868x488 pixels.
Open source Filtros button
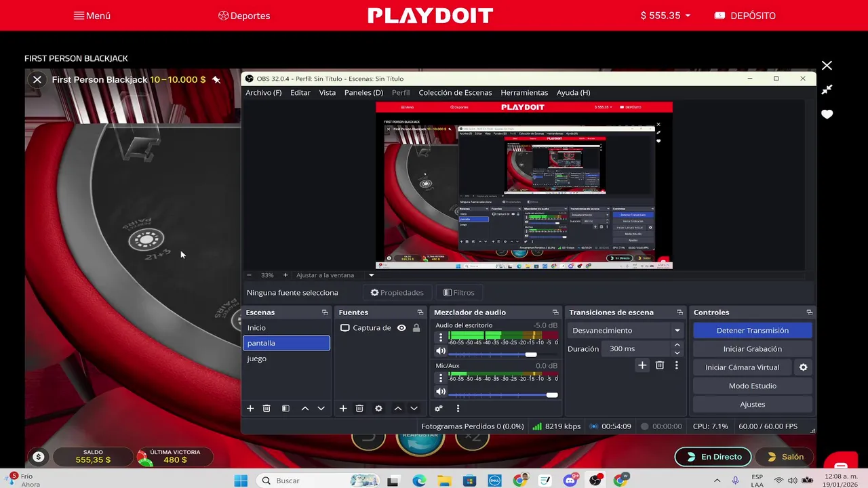click(459, 293)
